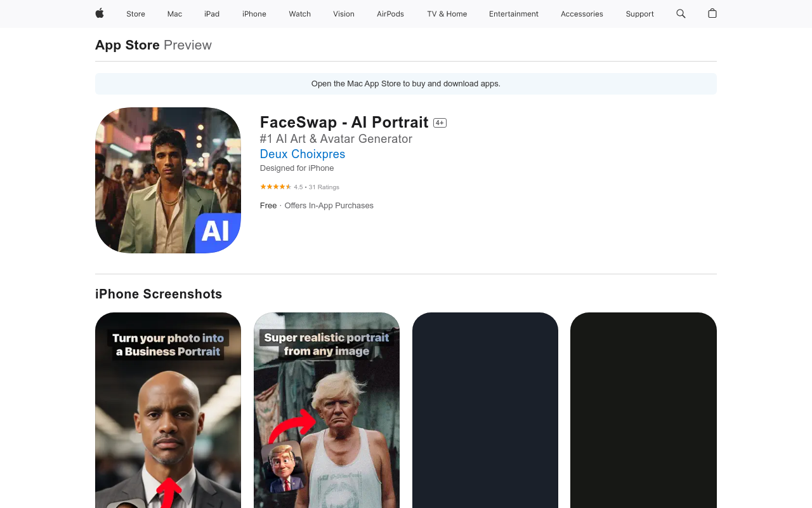Viewport: 812px width, 508px height.
Task: Click the FaceSwap app icon
Action: coord(168,180)
